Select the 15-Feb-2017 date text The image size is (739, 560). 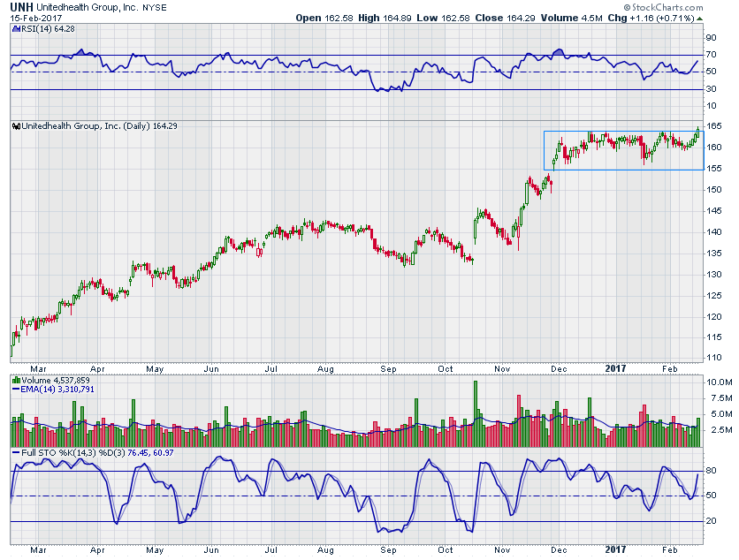pos(36,19)
